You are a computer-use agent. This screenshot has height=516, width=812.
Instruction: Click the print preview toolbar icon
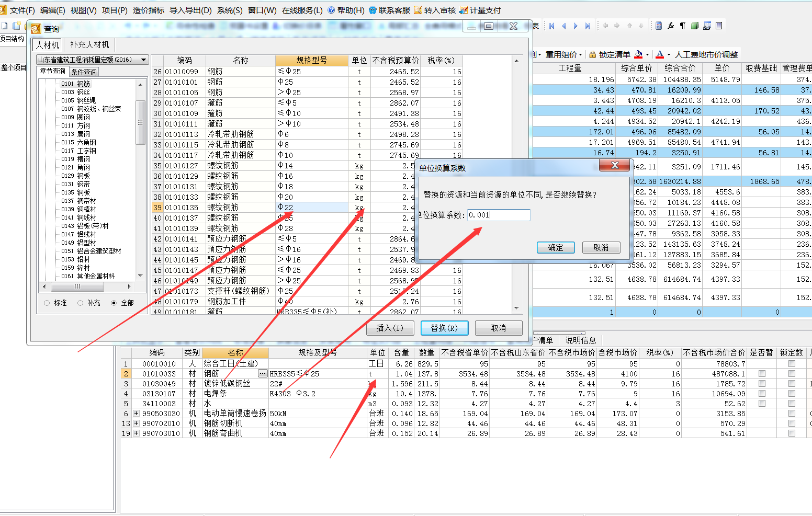(707, 26)
